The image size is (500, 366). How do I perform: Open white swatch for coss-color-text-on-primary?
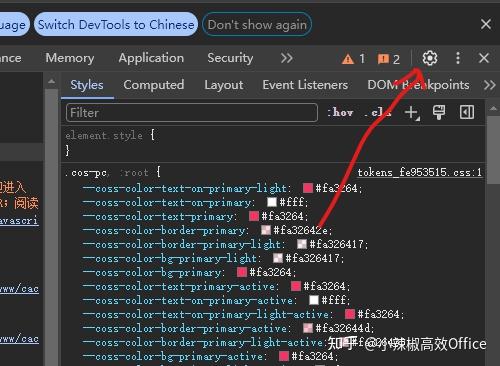pyautogui.click(x=272, y=202)
